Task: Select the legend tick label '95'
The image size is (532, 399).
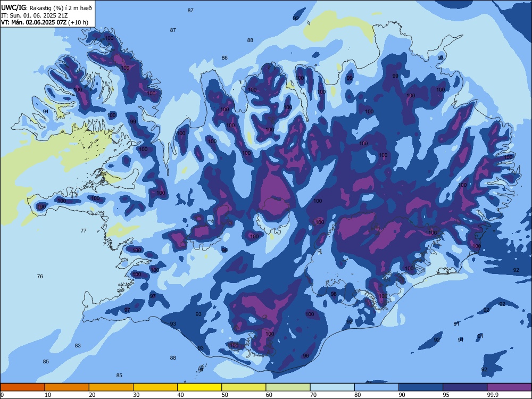Action: [446, 395]
